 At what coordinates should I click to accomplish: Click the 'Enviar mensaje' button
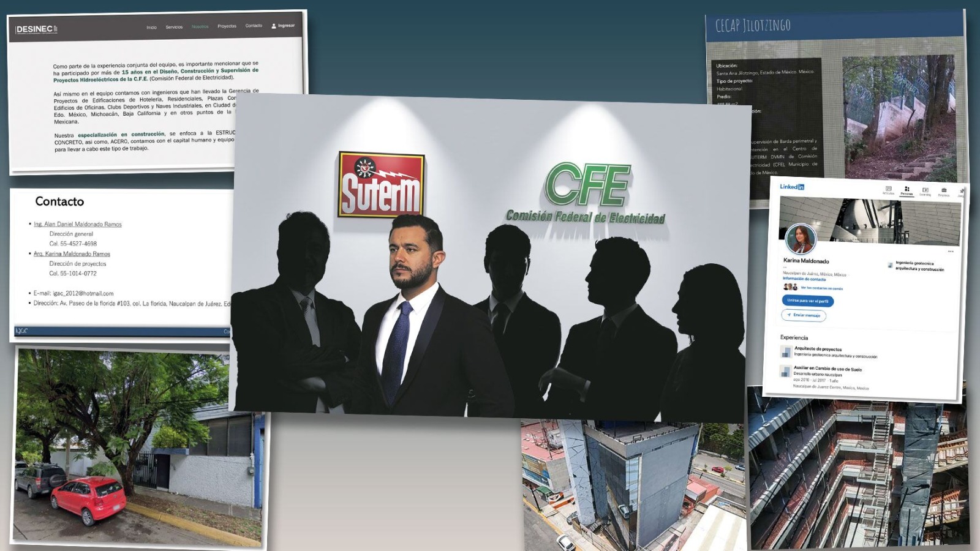coord(804,315)
